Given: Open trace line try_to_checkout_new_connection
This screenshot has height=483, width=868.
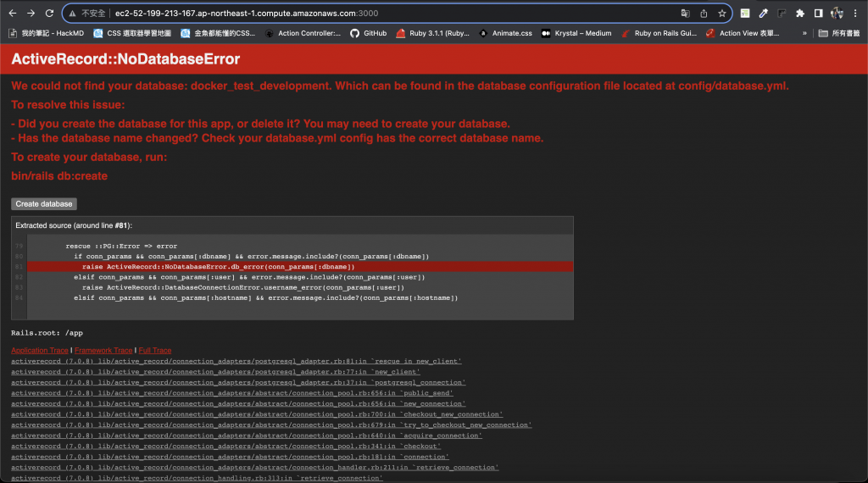Looking at the screenshot, I should click(271, 425).
